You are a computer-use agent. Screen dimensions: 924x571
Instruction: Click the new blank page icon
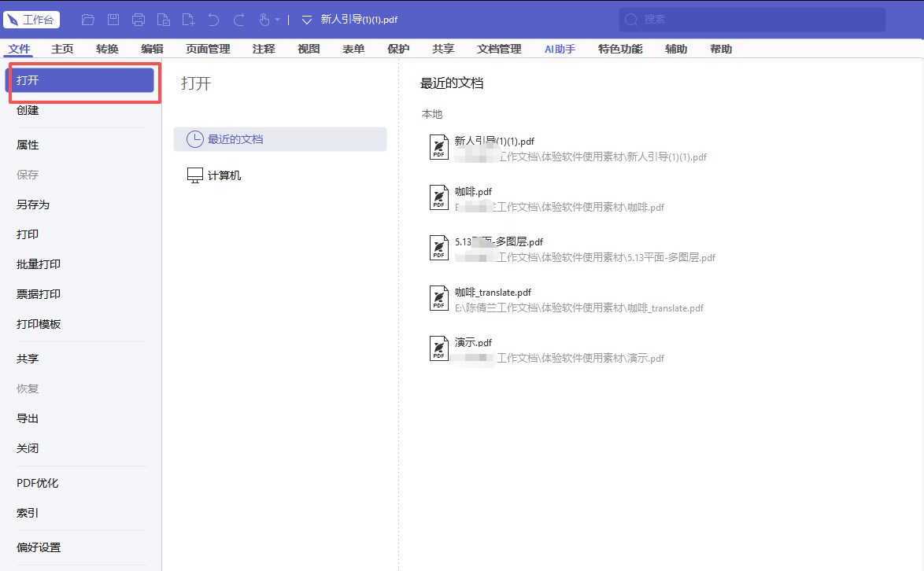(189, 20)
